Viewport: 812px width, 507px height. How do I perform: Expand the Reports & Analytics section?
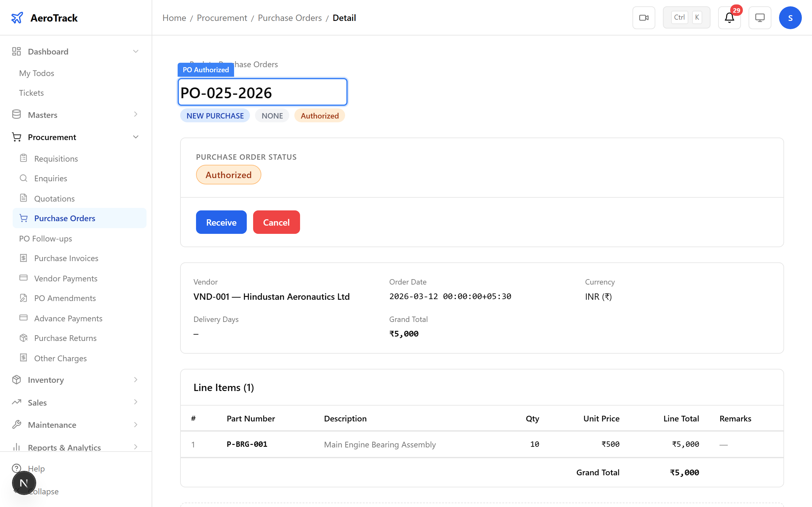pyautogui.click(x=135, y=447)
